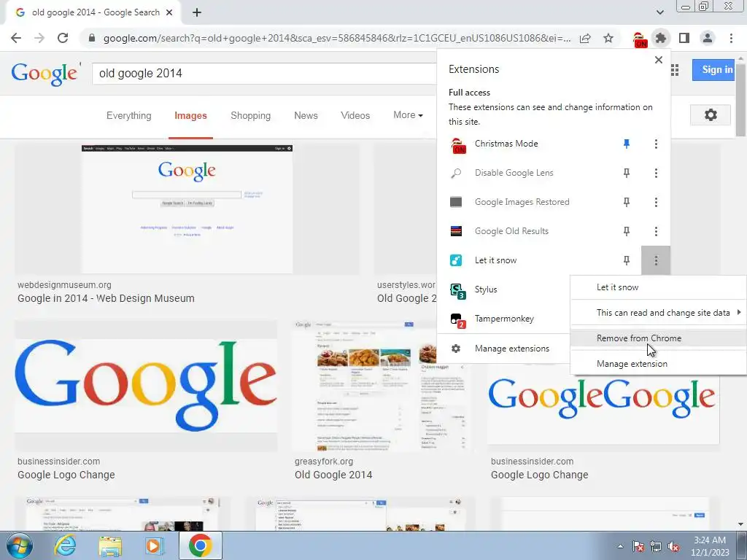Image resolution: width=747 pixels, height=560 pixels.
Task: Click the muted volume icon in system tray
Action: (673, 546)
